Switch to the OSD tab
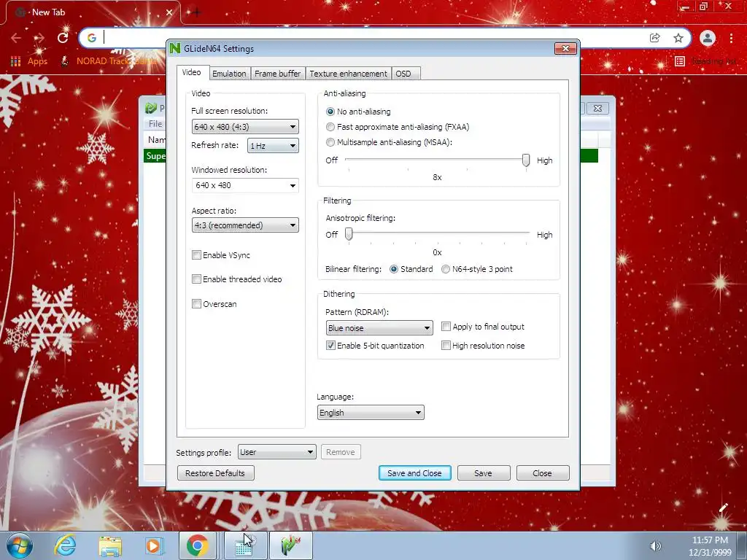 (406, 74)
